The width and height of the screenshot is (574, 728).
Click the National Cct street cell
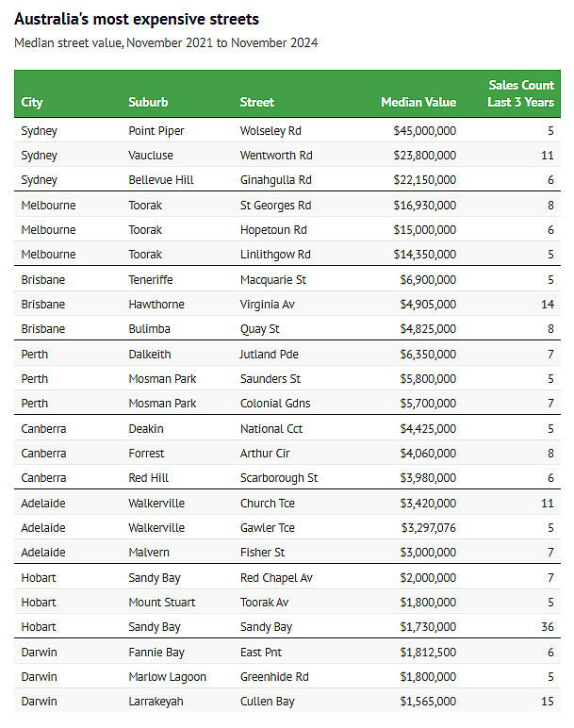coord(271,428)
